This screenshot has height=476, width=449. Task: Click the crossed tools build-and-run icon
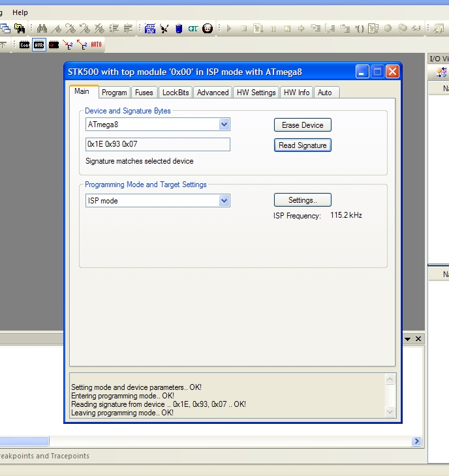click(x=164, y=29)
